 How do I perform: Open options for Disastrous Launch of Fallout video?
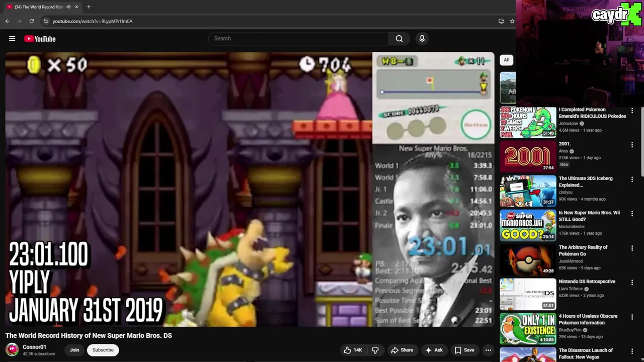[632, 351]
